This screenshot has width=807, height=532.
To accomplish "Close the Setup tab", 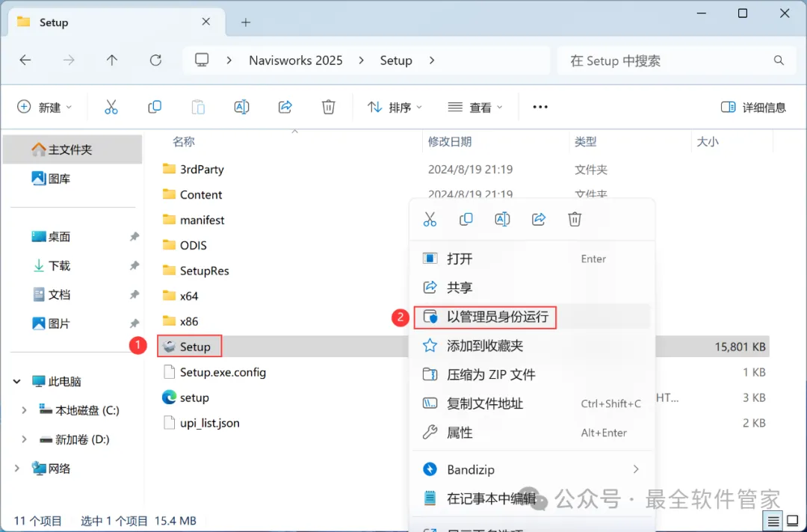I will 206,22.
